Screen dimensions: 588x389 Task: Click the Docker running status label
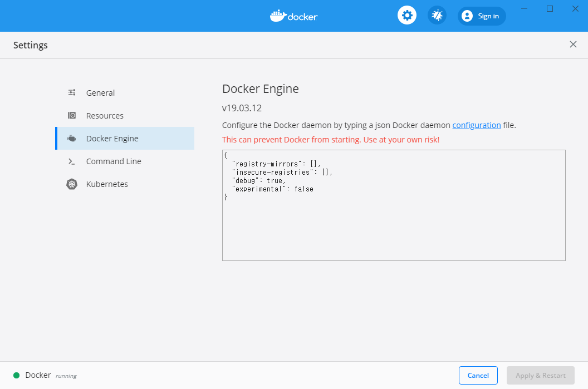click(x=51, y=375)
